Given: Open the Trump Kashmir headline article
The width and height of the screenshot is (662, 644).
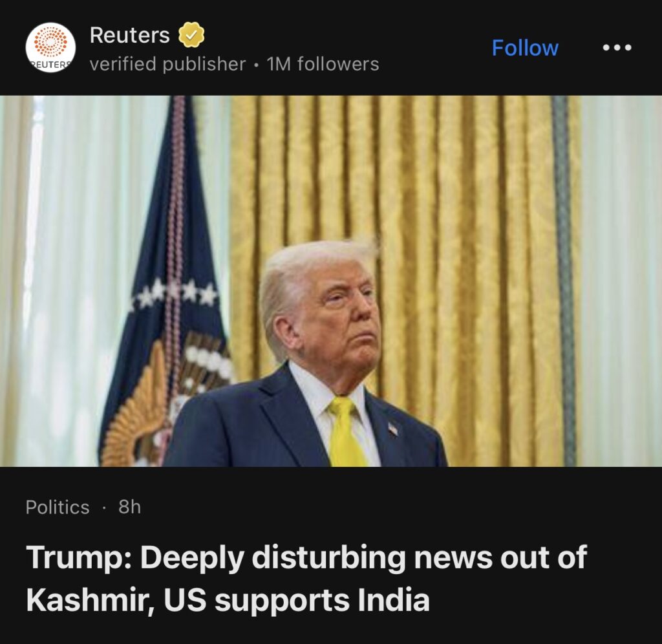Looking at the screenshot, I should [306, 579].
